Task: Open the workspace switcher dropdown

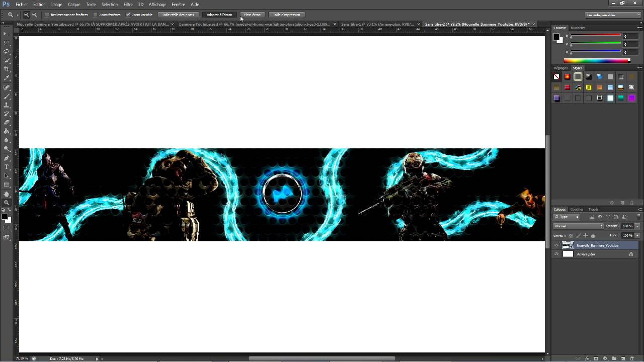Action: [x=613, y=15]
